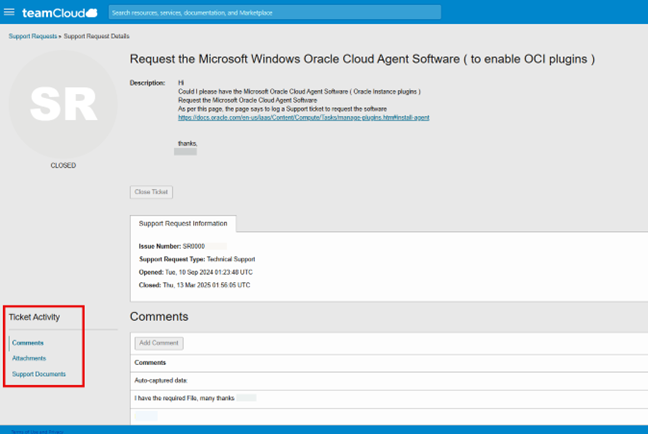Click the Close Ticket button
The width and height of the screenshot is (648, 434).
coord(151,192)
